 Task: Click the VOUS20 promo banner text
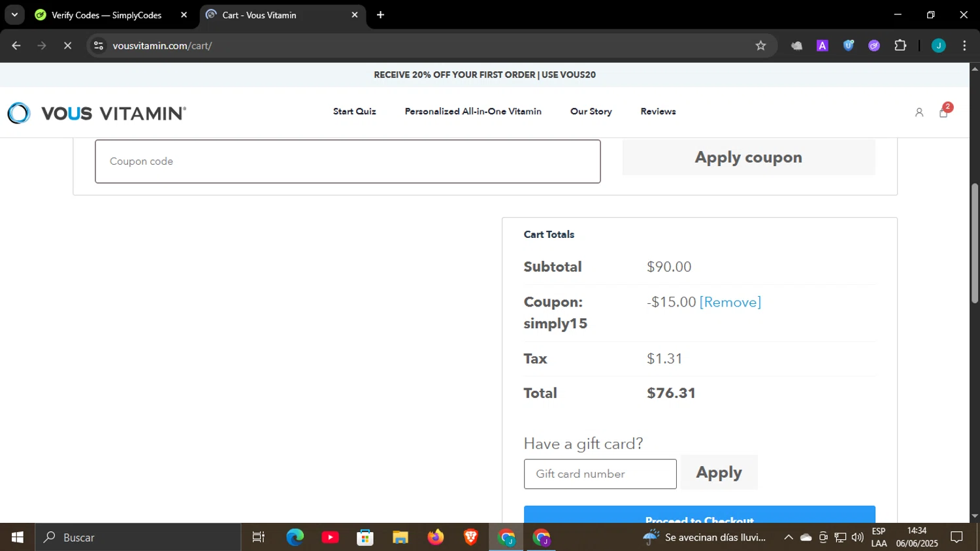click(x=485, y=75)
